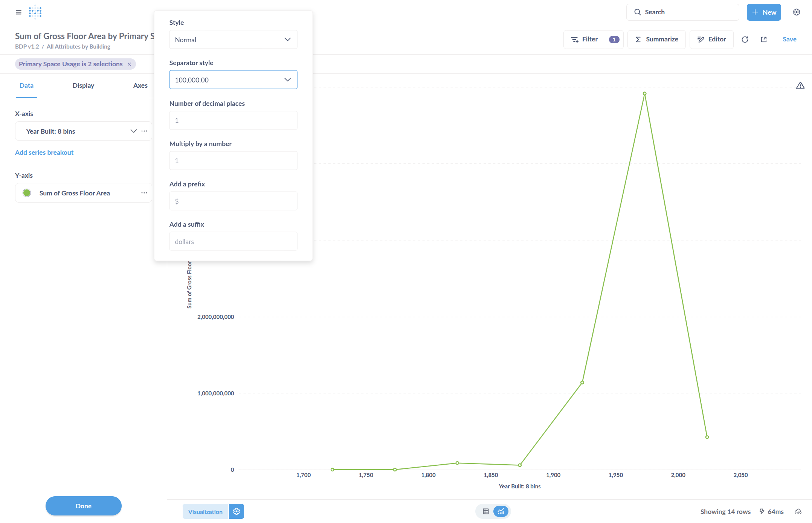Open the Style dropdown set to Normal

point(233,40)
